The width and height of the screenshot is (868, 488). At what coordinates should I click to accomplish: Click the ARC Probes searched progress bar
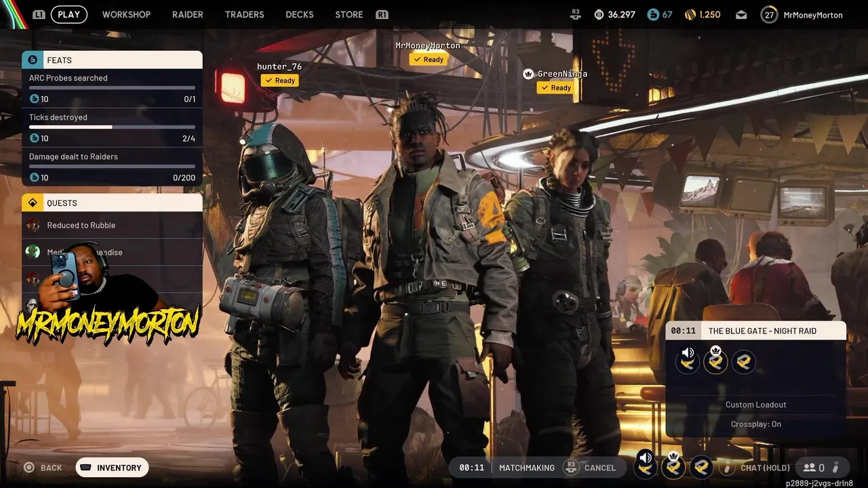point(112,87)
